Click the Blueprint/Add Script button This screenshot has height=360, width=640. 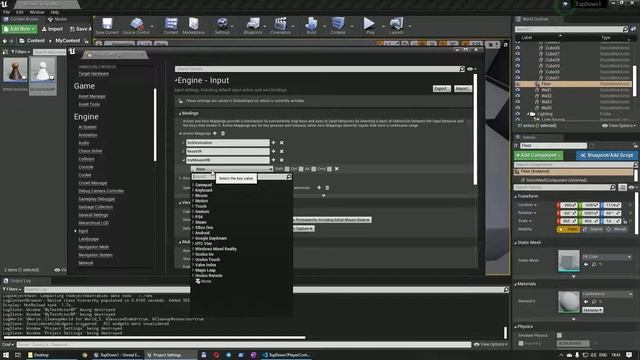click(x=607, y=156)
